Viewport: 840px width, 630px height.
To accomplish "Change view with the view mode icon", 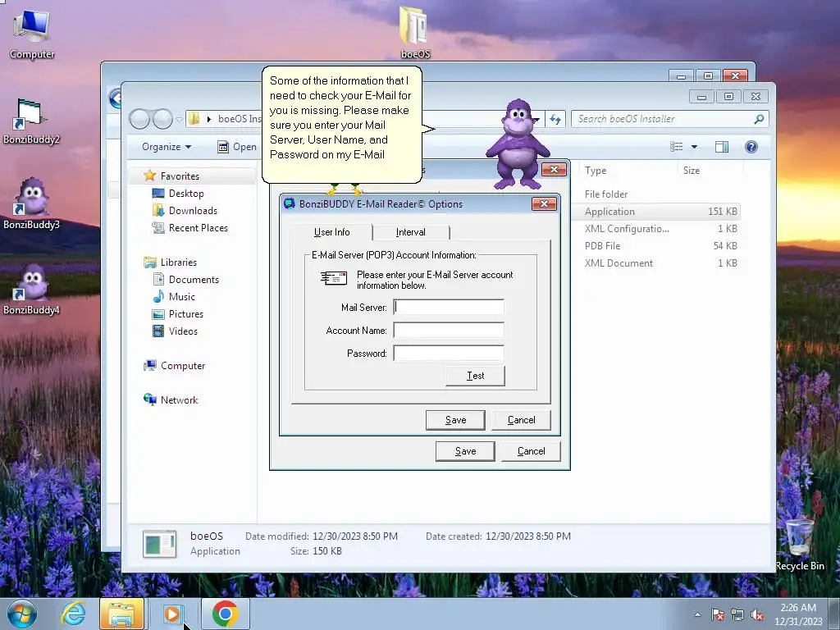I will coord(677,147).
